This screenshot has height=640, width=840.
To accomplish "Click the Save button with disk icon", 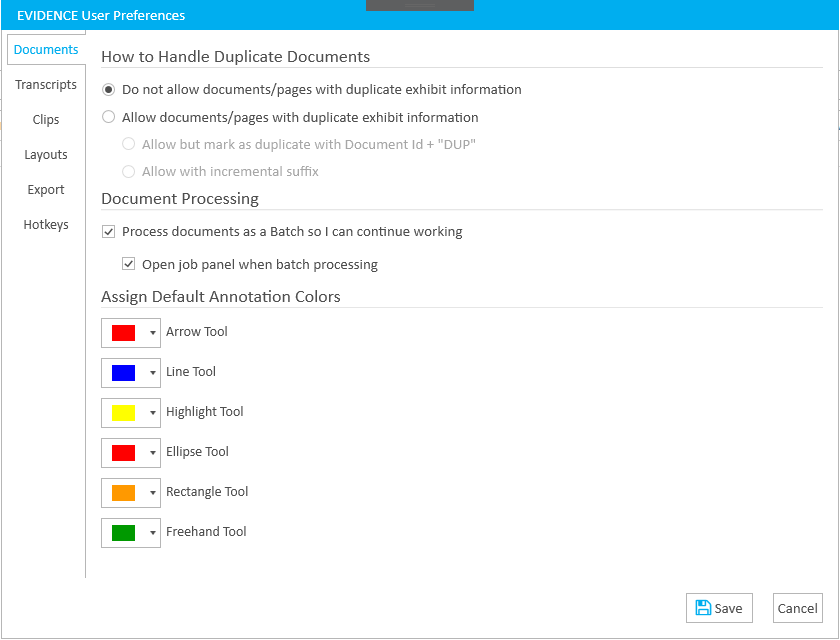I will point(718,608).
